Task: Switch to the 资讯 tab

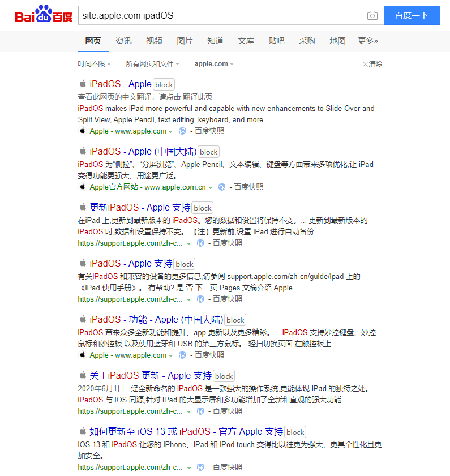Action: pos(123,41)
